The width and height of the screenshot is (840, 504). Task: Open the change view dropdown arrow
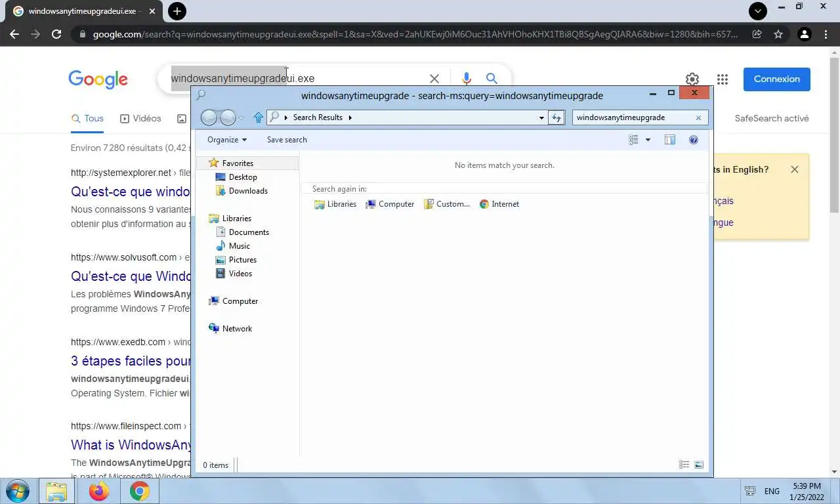pyautogui.click(x=648, y=140)
